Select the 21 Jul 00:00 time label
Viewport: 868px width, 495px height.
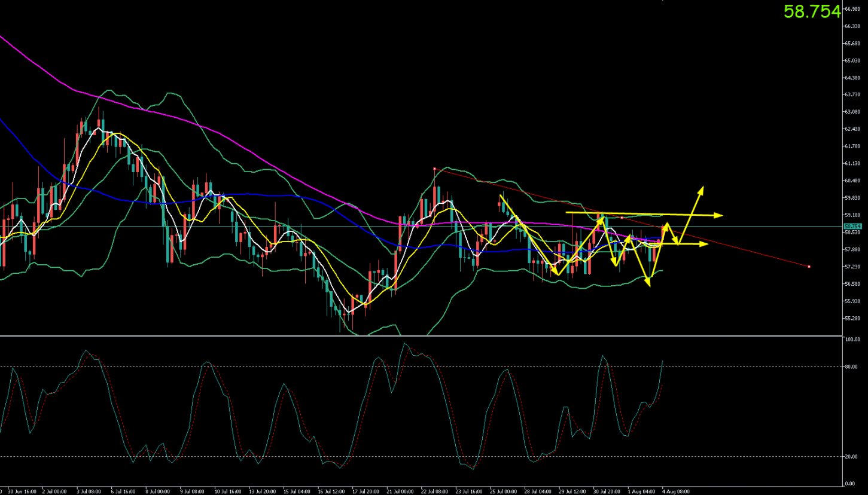coord(400,491)
